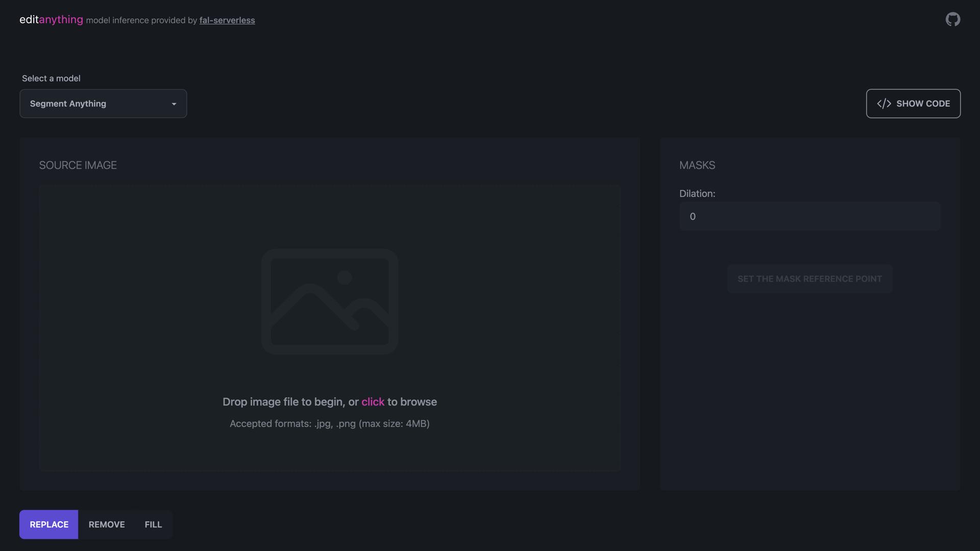Switch to the Remove mode tab
The height and width of the screenshot is (551, 980).
107,524
